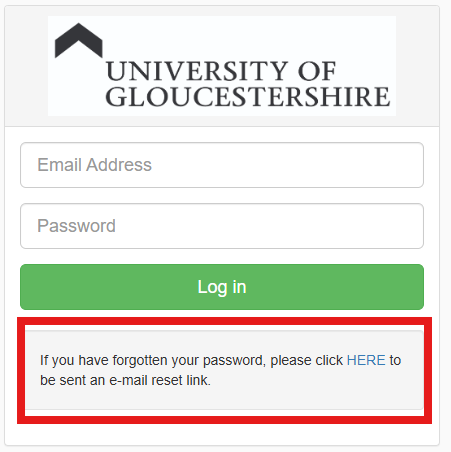The image size is (451, 452).
Task: Click the 'be sent an e-mail reset link' text
Action: click(125, 380)
